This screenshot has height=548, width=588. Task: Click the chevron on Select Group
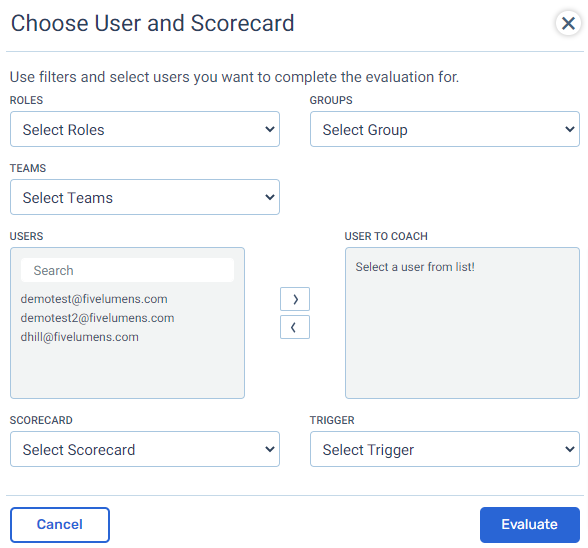(x=570, y=129)
